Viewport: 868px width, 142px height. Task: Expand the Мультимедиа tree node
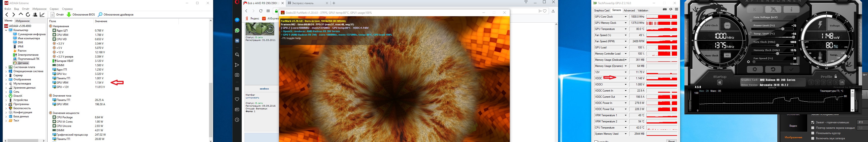pos(6,84)
